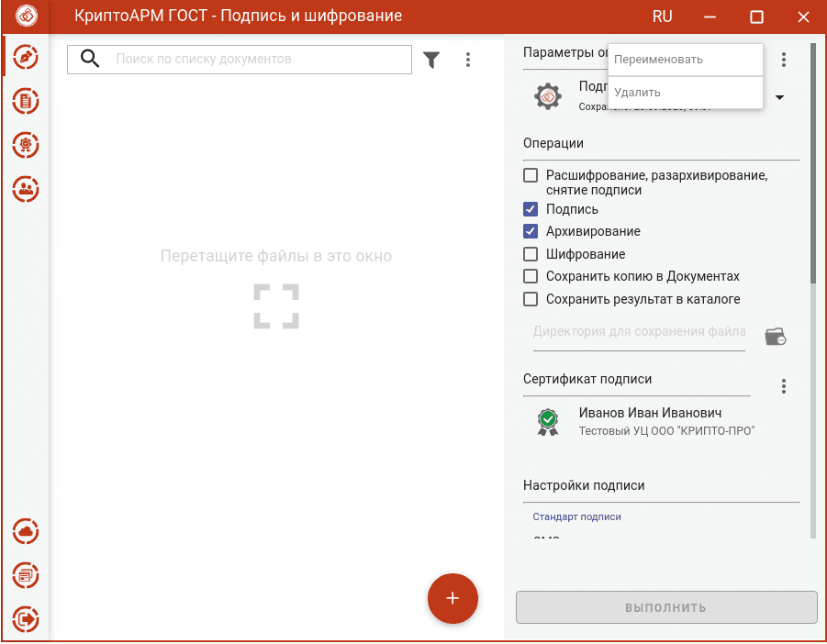This screenshot has height=644, width=827.
Task: Click the Сертификат подписи heading
Action: (x=587, y=379)
